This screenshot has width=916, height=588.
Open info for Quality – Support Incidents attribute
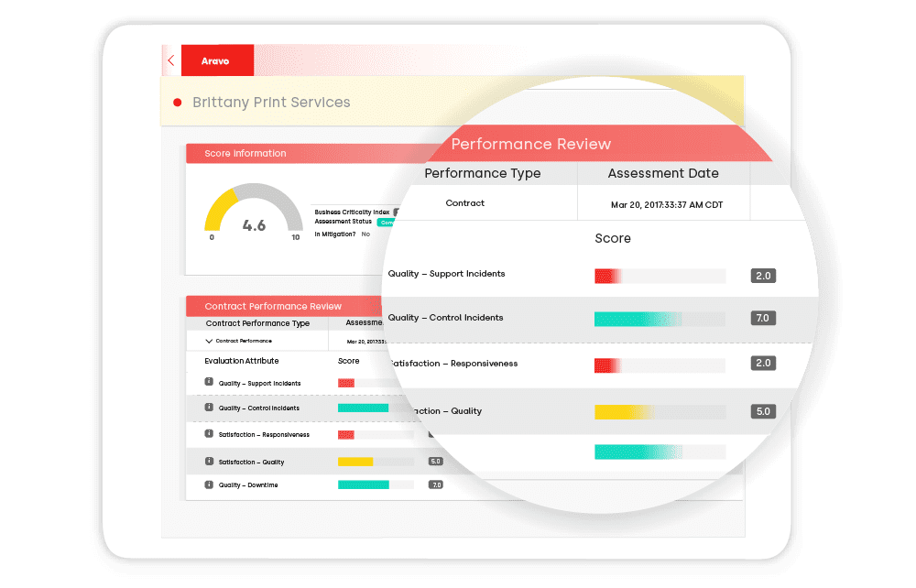209,383
